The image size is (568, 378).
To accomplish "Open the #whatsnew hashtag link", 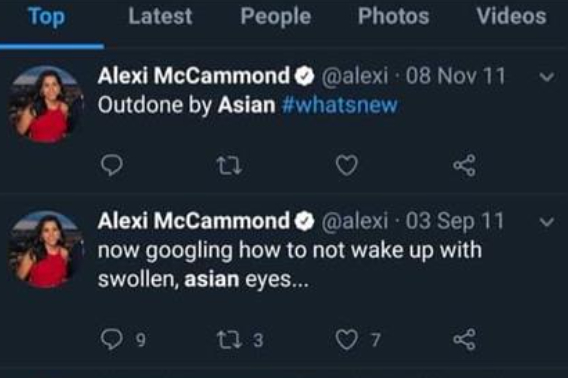I will [339, 105].
